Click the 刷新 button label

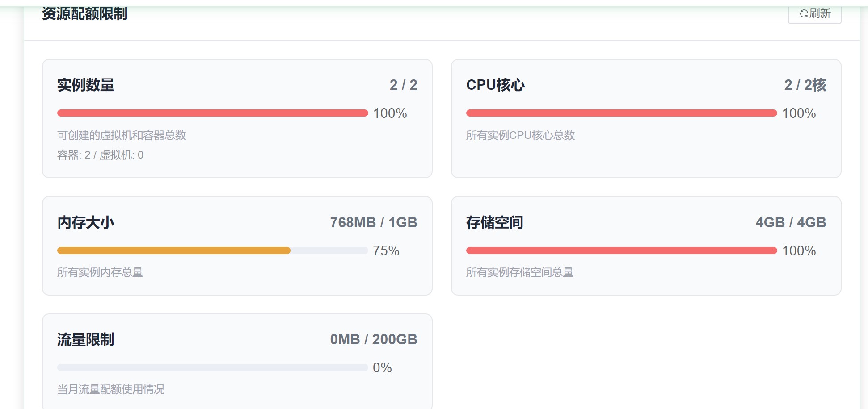coord(820,13)
